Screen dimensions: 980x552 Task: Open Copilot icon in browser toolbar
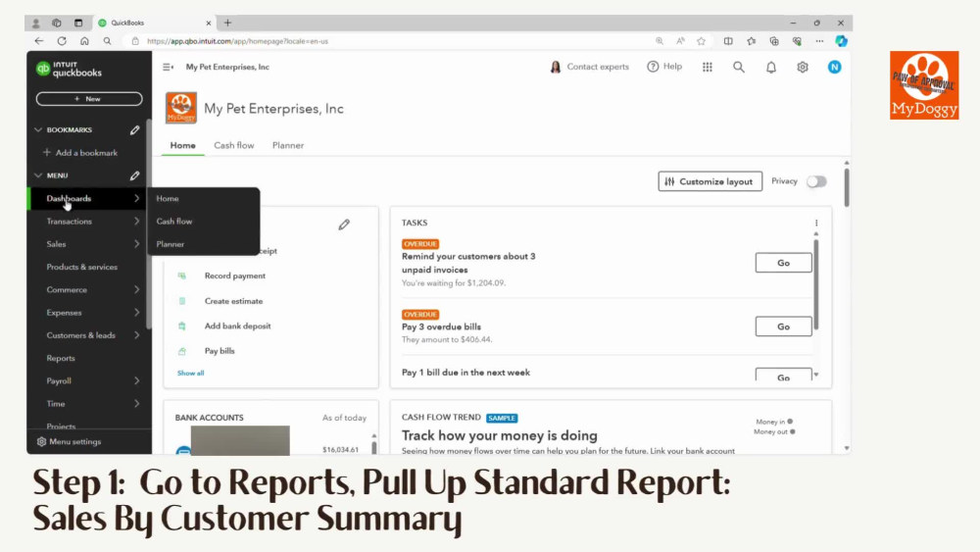(x=841, y=41)
